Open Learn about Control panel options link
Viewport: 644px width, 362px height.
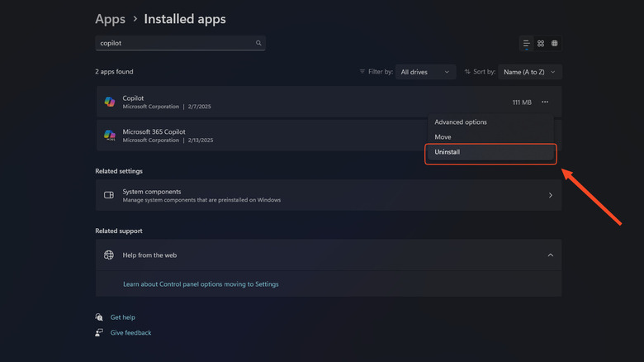coord(201,284)
